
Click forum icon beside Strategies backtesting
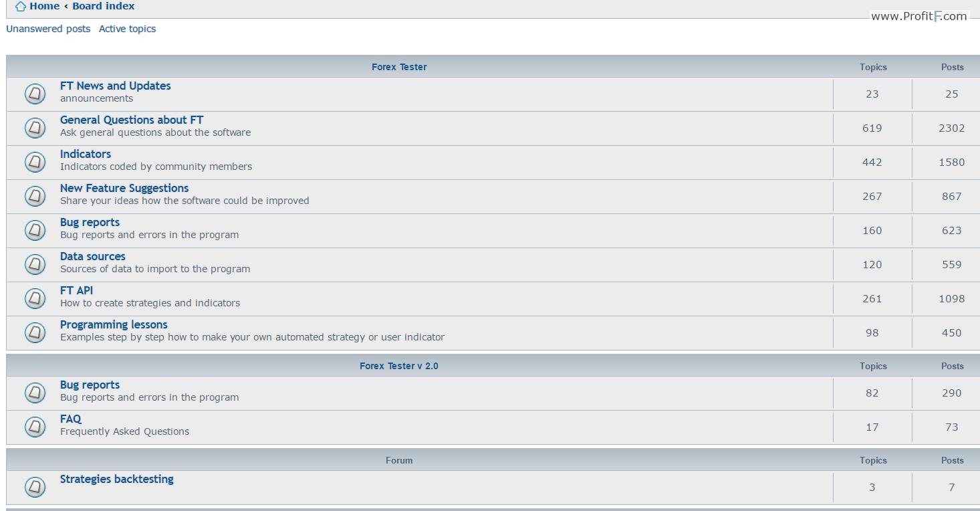click(35, 488)
